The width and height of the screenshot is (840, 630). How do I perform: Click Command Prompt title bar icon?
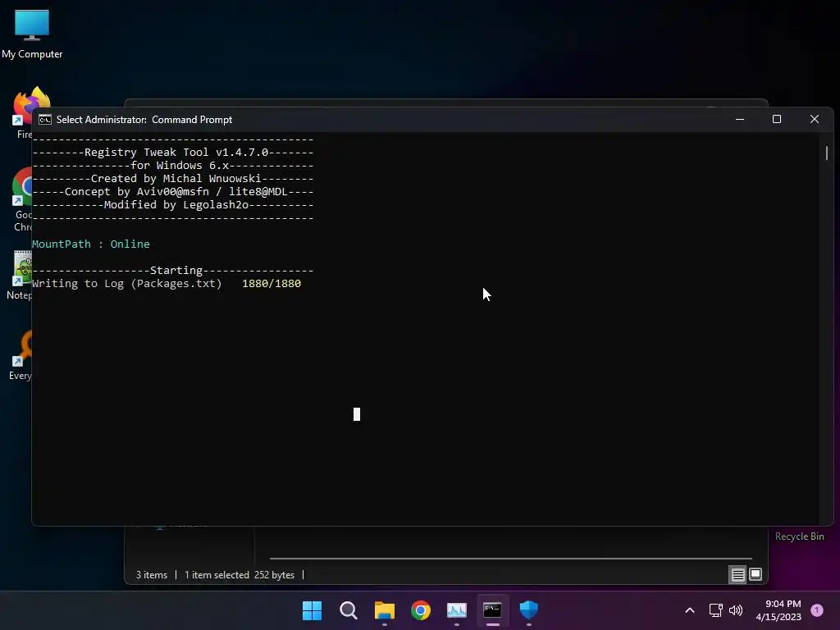coord(45,120)
